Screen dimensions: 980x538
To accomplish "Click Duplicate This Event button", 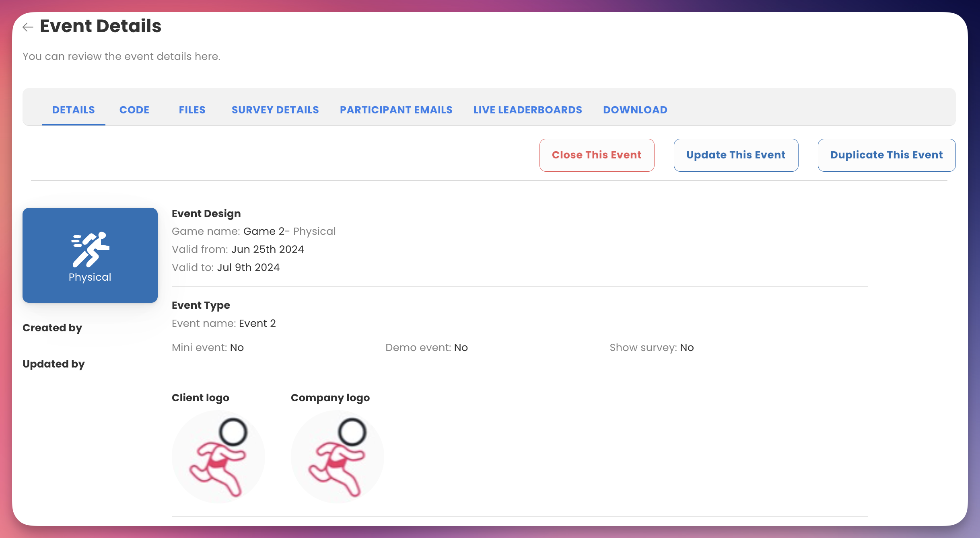I will click(x=886, y=155).
